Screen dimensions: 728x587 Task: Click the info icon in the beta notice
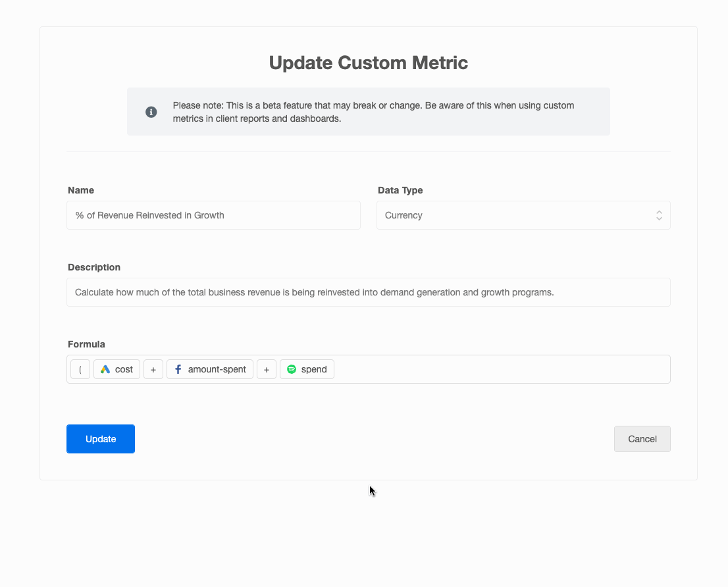(151, 112)
